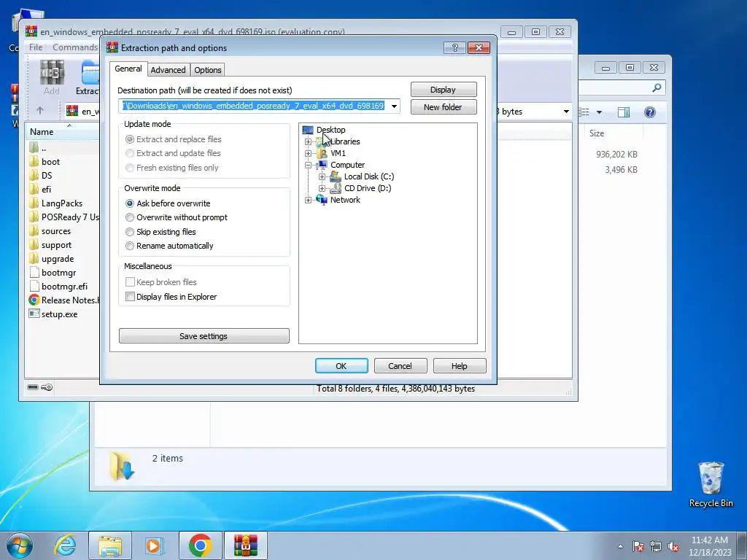Screen dimensions: 747x560
Task: Expand the VM1 tree node
Action: coord(309,153)
